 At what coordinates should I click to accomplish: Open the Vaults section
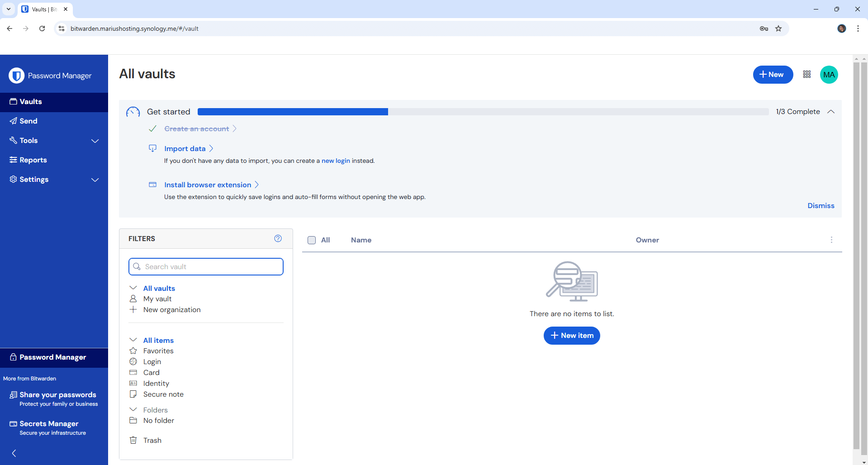pyautogui.click(x=54, y=102)
